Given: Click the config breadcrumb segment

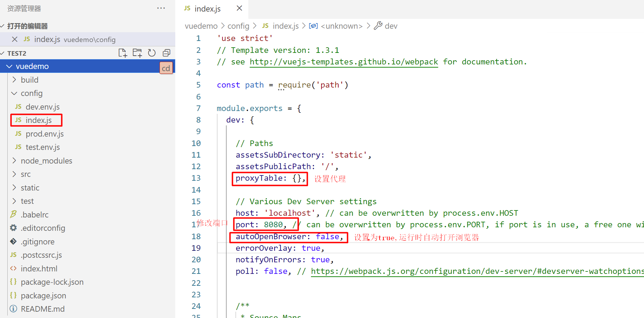Looking at the screenshot, I should coord(238,26).
